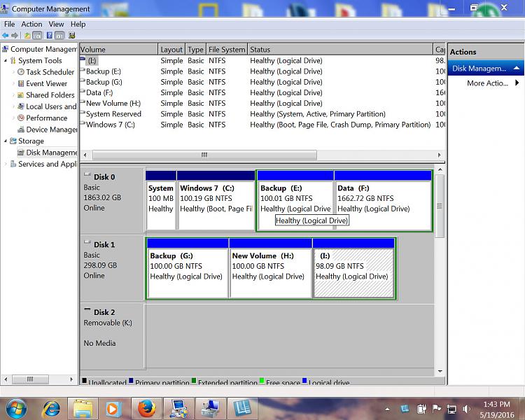This screenshot has height=420, width=525.
Task: Select the Data (F:) partition block
Action: [383, 200]
